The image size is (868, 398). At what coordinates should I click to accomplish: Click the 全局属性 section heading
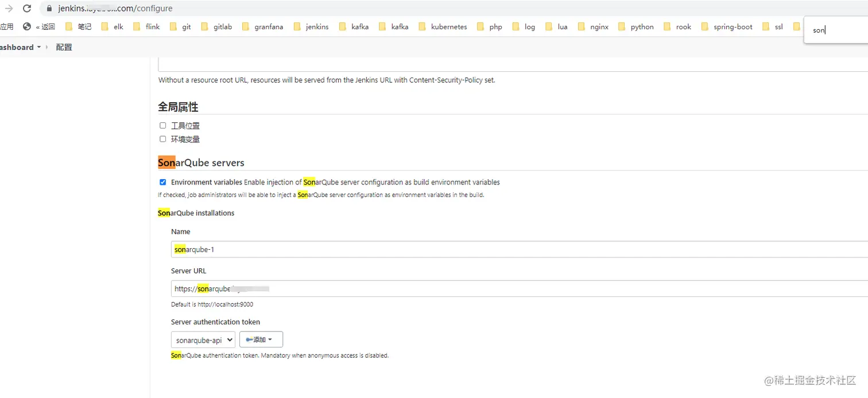click(x=178, y=107)
